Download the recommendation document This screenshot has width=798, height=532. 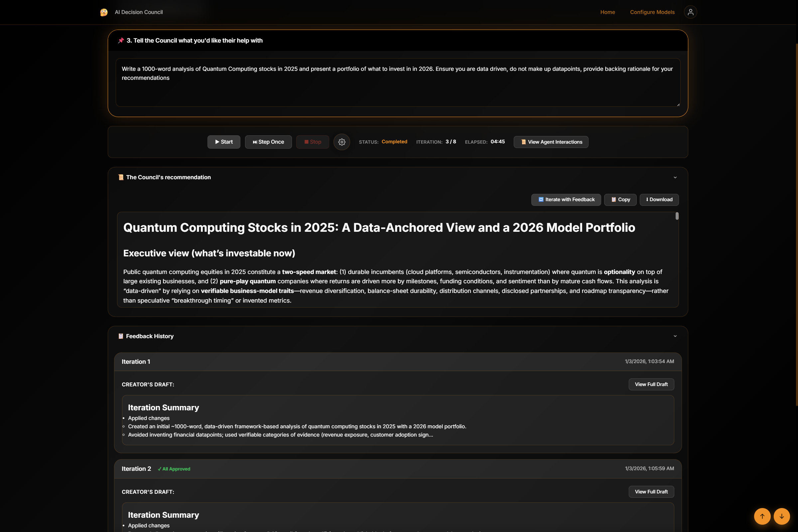coord(659,199)
